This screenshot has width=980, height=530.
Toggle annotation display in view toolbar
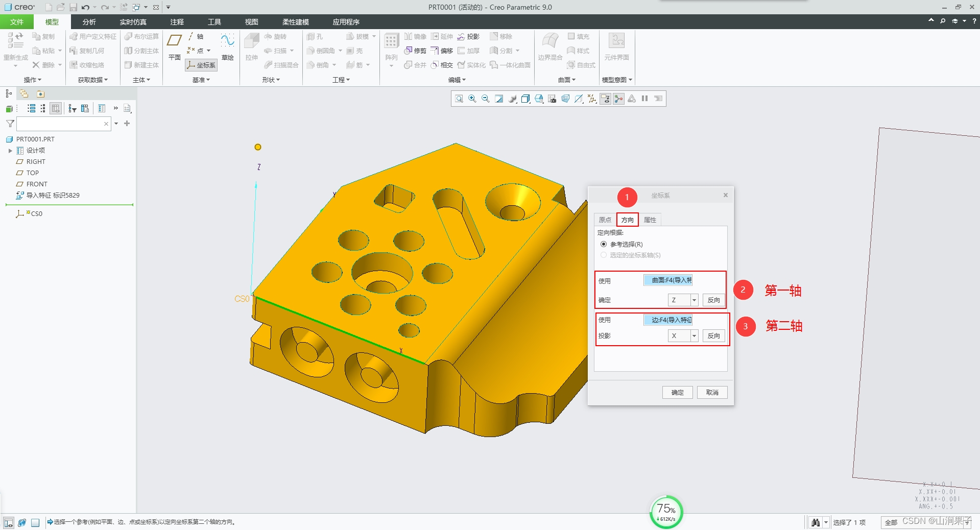click(605, 99)
